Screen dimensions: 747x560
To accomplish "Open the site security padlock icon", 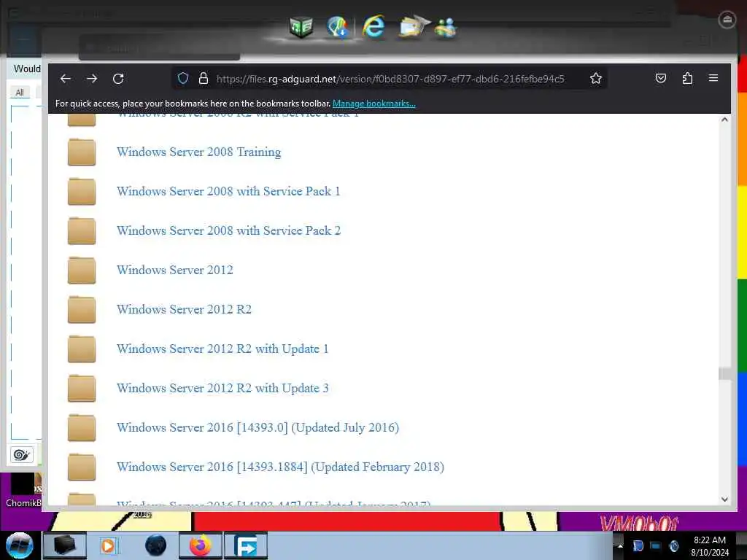I will click(204, 78).
